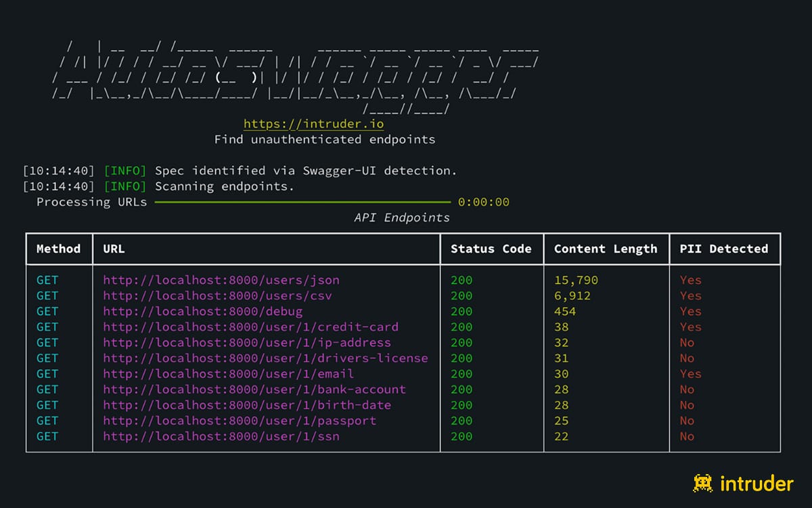Click the GET method in the ssn row
Screen dimensions: 812x508
(47, 436)
